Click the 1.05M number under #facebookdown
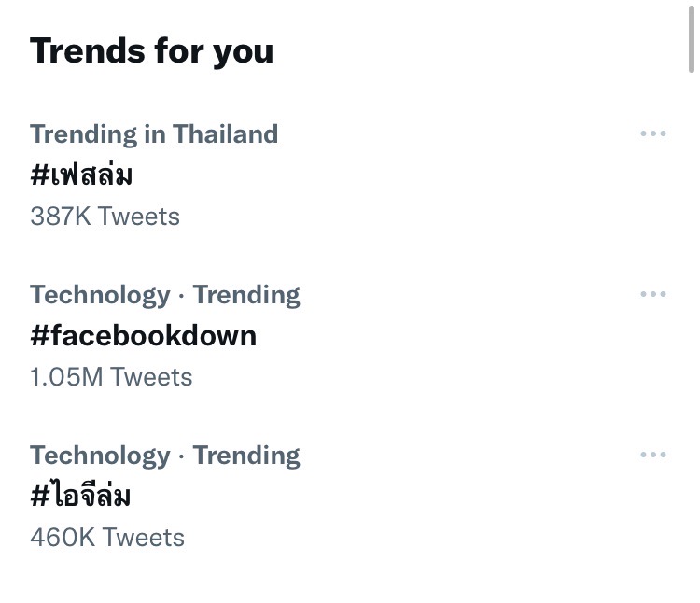The width and height of the screenshot is (700, 603). pyautogui.click(x=67, y=377)
